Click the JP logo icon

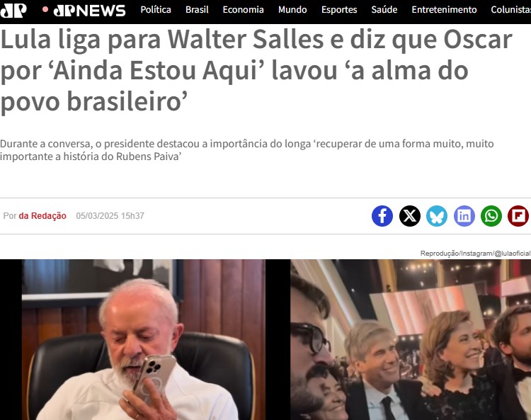pos(13,10)
